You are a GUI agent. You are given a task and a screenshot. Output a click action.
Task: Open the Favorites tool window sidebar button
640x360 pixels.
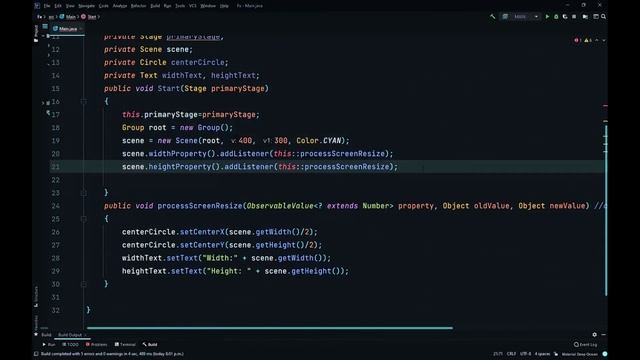coord(36,326)
